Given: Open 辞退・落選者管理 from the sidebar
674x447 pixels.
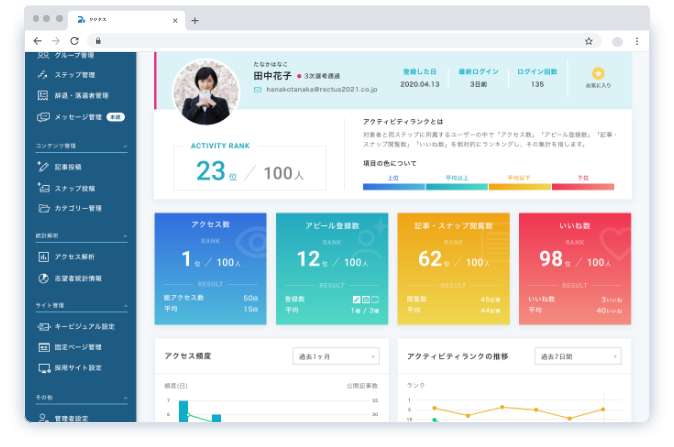Looking at the screenshot, I should pos(81,96).
